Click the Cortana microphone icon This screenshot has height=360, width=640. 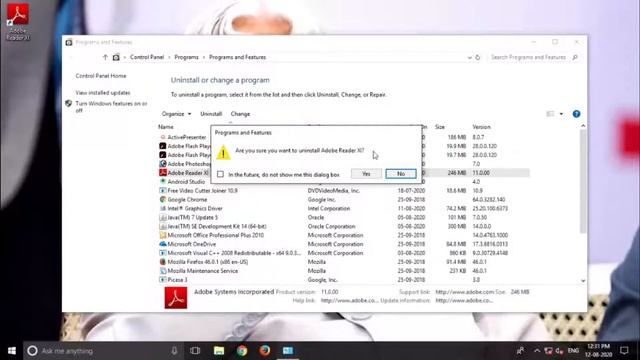tap(174, 351)
